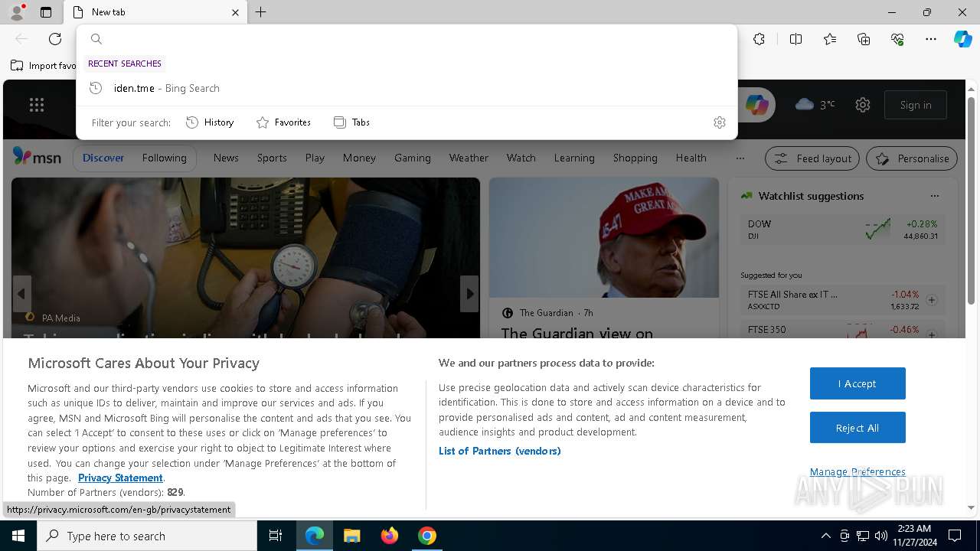Select the Discover tab

[x=103, y=158]
